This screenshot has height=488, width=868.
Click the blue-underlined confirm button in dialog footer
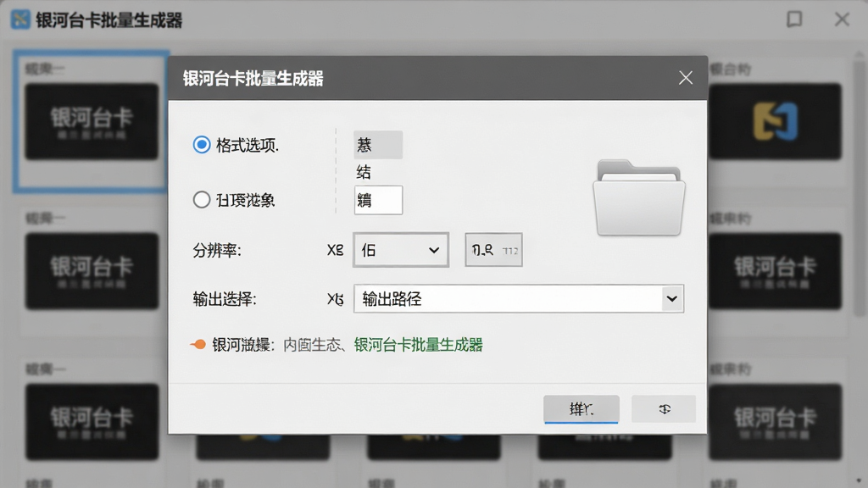581,409
